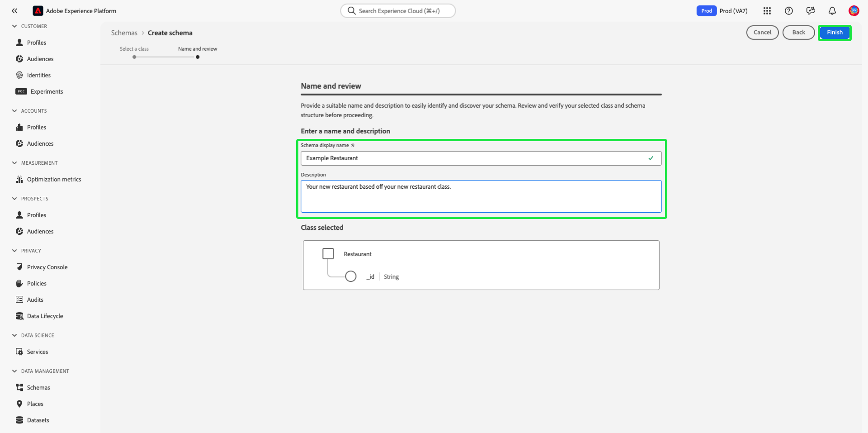Viewport: 868px width, 433px height.
Task: Click the Schemas breadcrumb link
Action: (x=124, y=33)
